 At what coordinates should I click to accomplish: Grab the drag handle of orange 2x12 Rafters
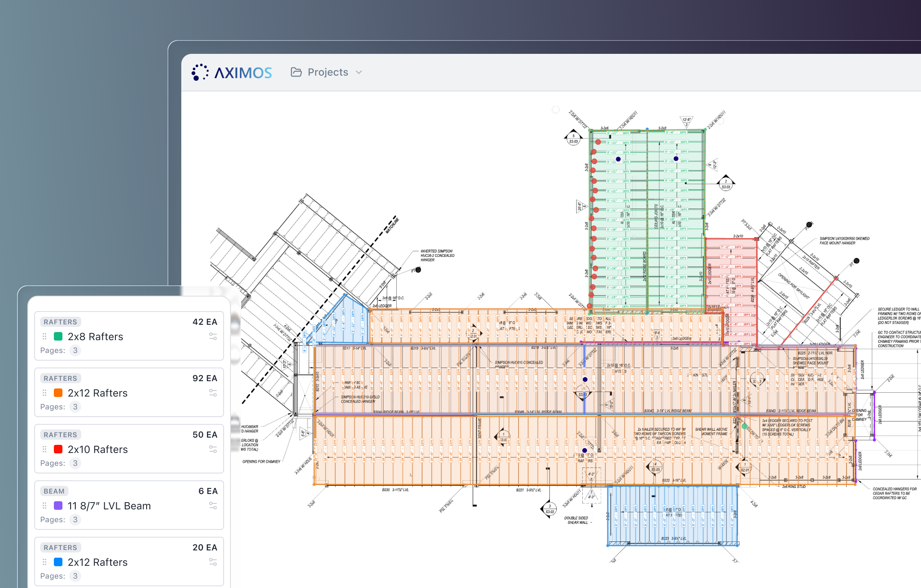click(44, 393)
